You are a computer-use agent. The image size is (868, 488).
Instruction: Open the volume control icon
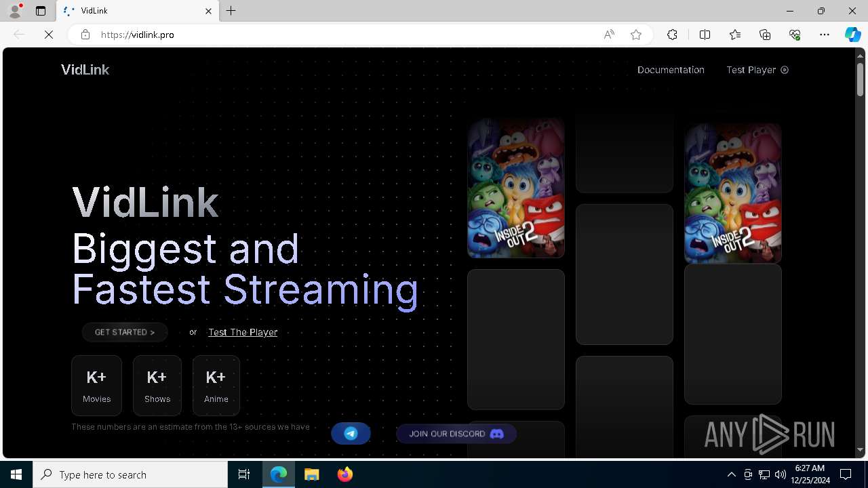[780, 474]
